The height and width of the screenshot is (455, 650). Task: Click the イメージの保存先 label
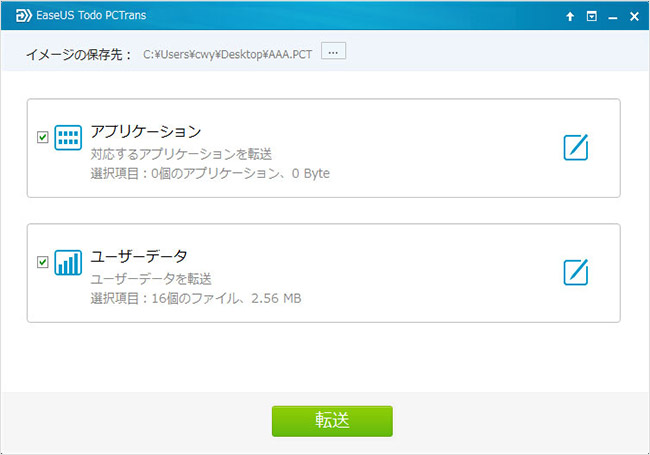pyautogui.click(x=79, y=54)
